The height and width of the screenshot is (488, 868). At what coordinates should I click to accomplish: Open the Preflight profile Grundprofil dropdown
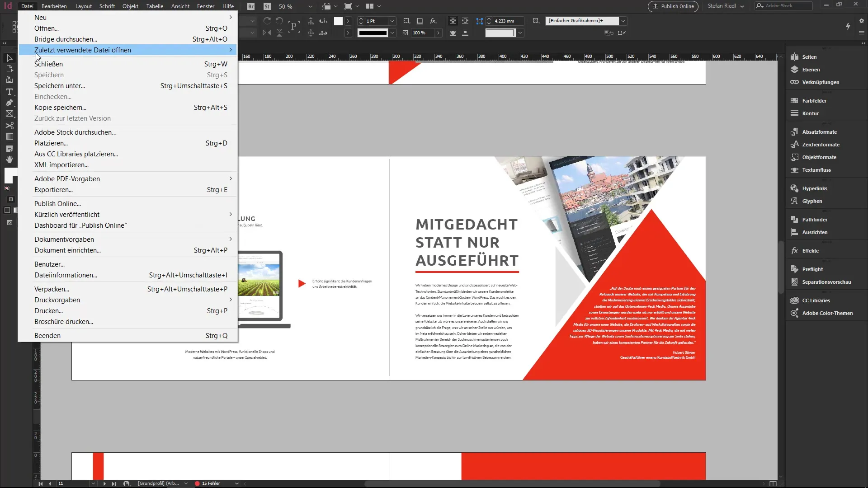[x=186, y=483]
